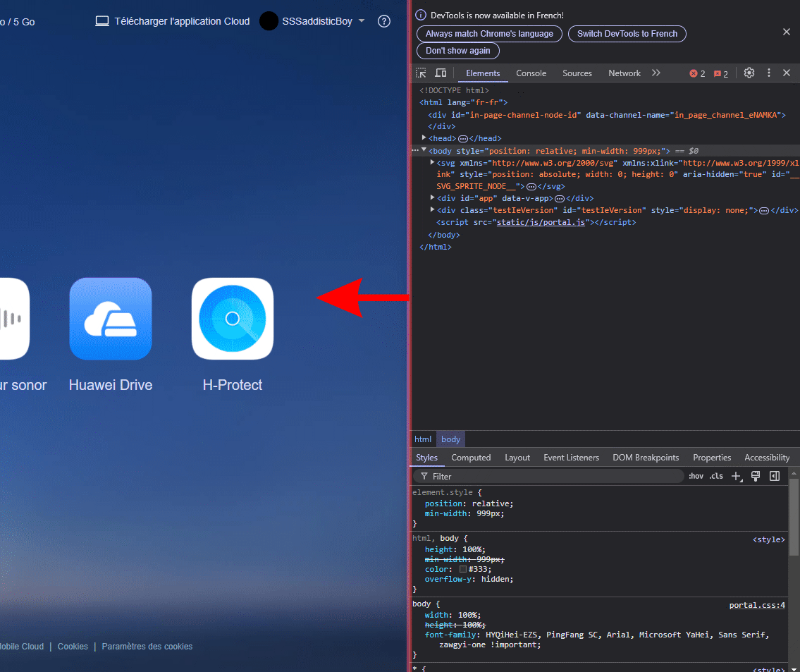Activate the inspect element picker icon
Viewport: 800px width, 672px height.
[x=421, y=73]
